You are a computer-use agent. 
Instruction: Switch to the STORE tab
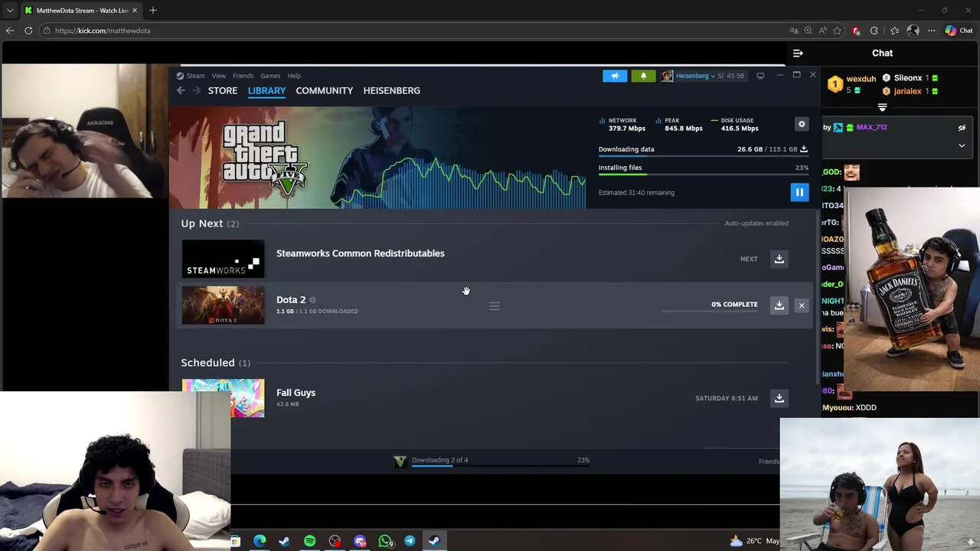[x=223, y=90]
